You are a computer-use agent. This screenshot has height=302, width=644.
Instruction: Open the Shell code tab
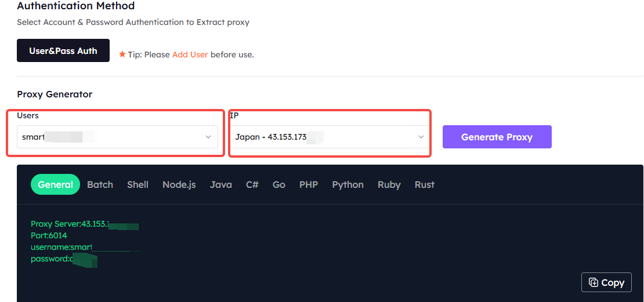(x=138, y=185)
